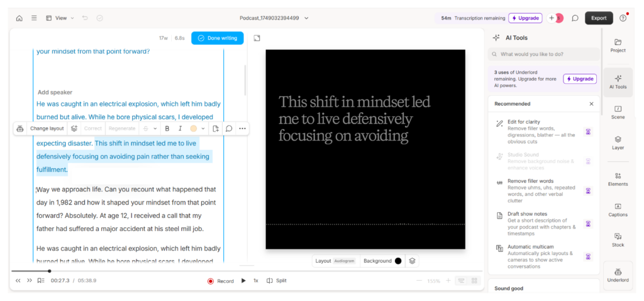Open the Captions sidebar tab
This screenshot has height=301, width=644.
tap(618, 210)
